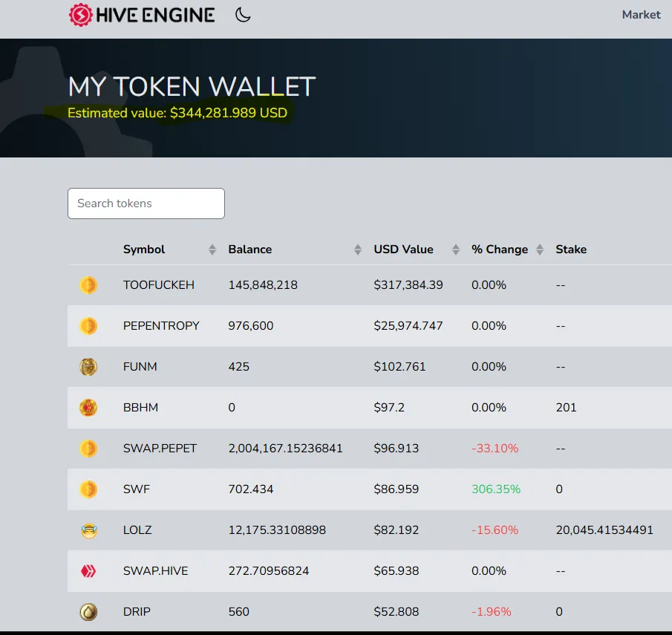Image resolution: width=672 pixels, height=635 pixels.
Task: Select the DRIP symbol text
Action: (137, 612)
